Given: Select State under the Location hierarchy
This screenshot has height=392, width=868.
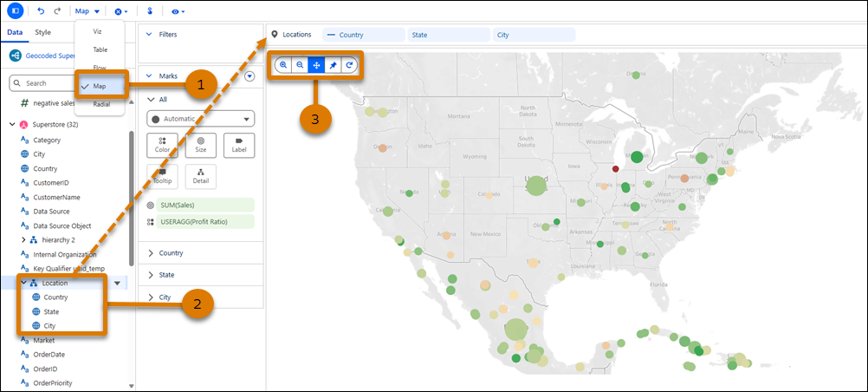Looking at the screenshot, I should tap(51, 311).
